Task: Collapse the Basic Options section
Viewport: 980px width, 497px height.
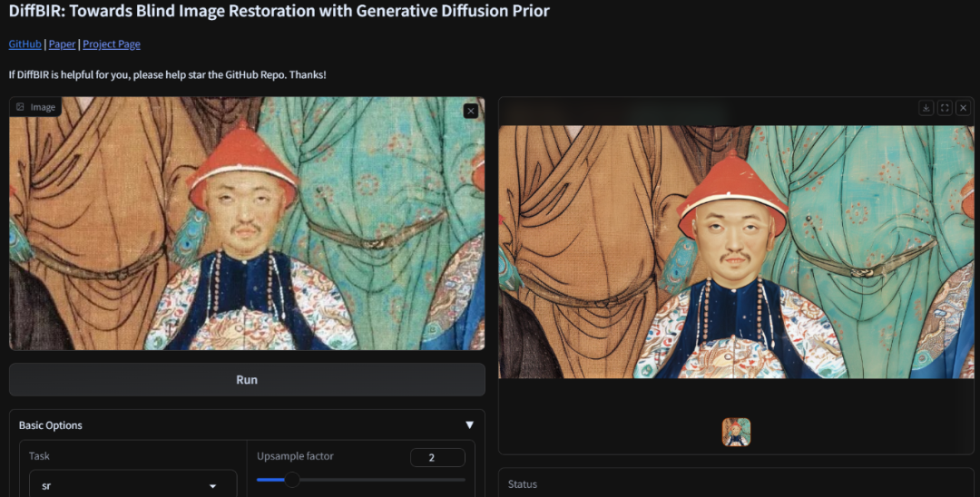Action: click(469, 425)
